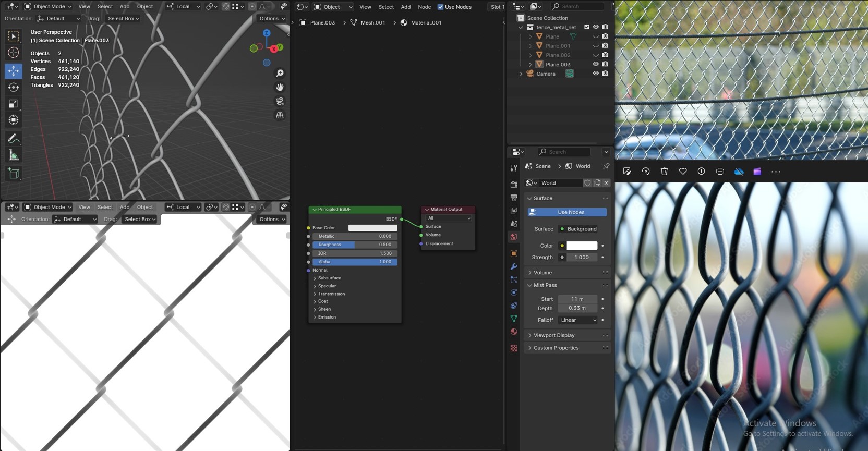
Task: Click the zoom magnifier in top viewport
Action: 280,74
